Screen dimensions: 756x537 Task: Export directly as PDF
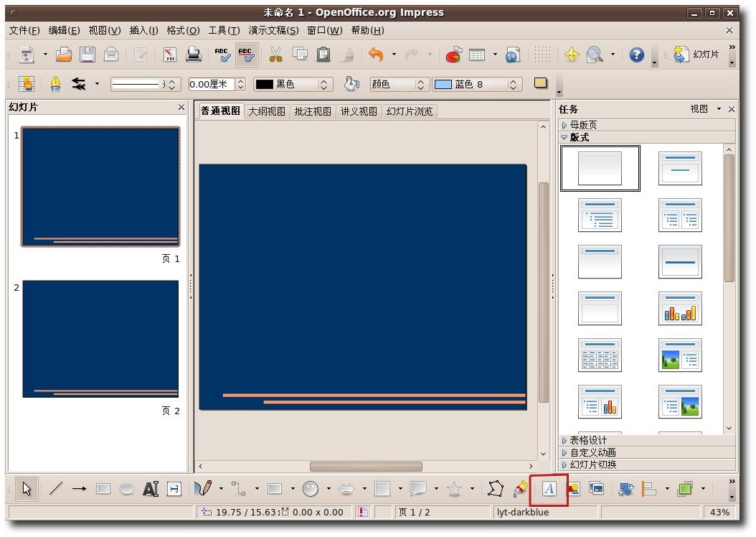click(170, 55)
